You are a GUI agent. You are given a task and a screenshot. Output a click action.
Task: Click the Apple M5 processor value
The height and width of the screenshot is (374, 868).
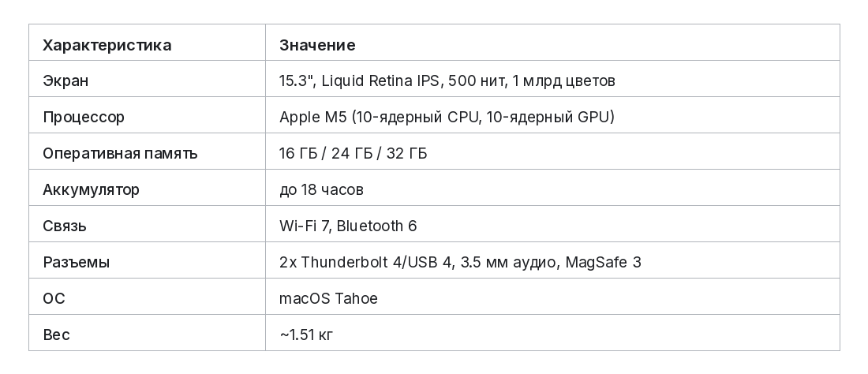(447, 118)
